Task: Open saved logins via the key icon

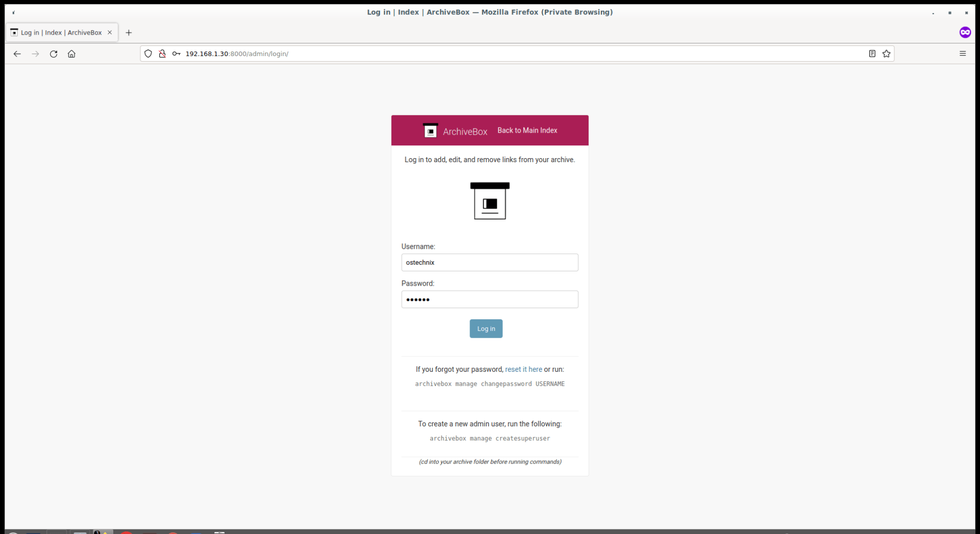Action: pos(176,54)
